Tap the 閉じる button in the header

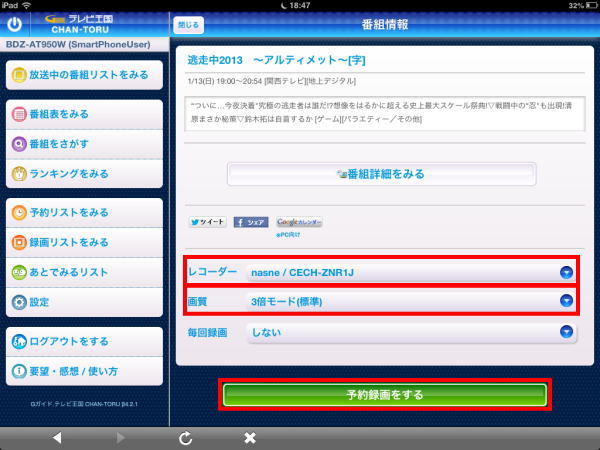point(189,25)
